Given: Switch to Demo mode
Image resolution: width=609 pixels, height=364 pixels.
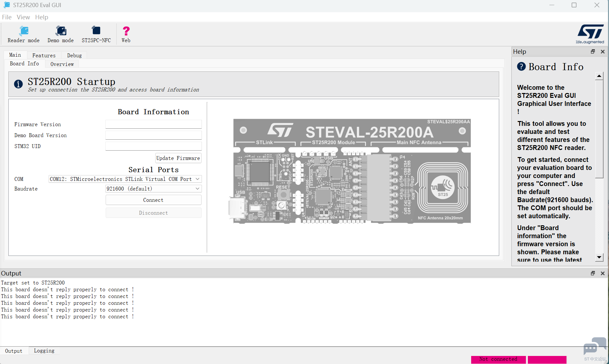Looking at the screenshot, I should coord(61,34).
